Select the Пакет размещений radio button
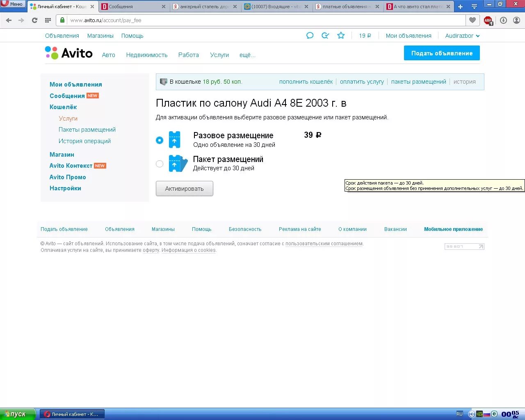525x420 pixels. pyautogui.click(x=160, y=164)
